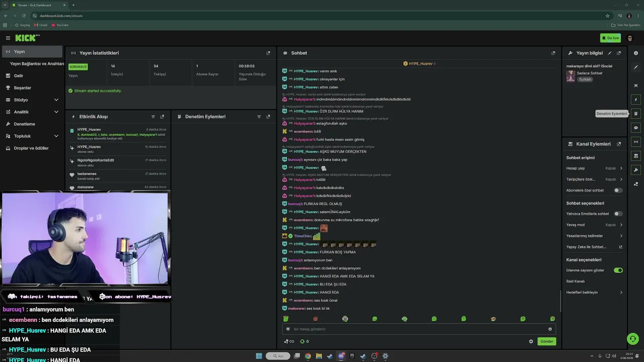Click the focus frame icon in right sidebar

[x=636, y=85]
